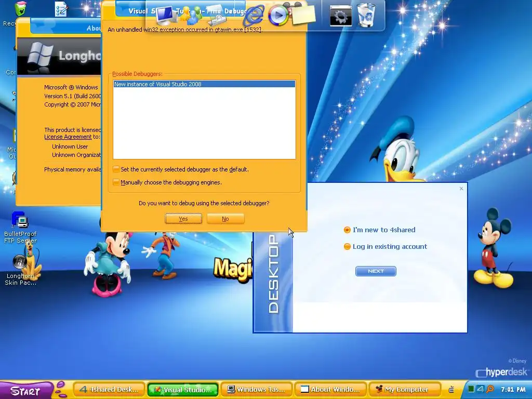Screen dimensions: 532x399
Task: Open the License Agreement link in About Windows
Action: click(x=68, y=137)
